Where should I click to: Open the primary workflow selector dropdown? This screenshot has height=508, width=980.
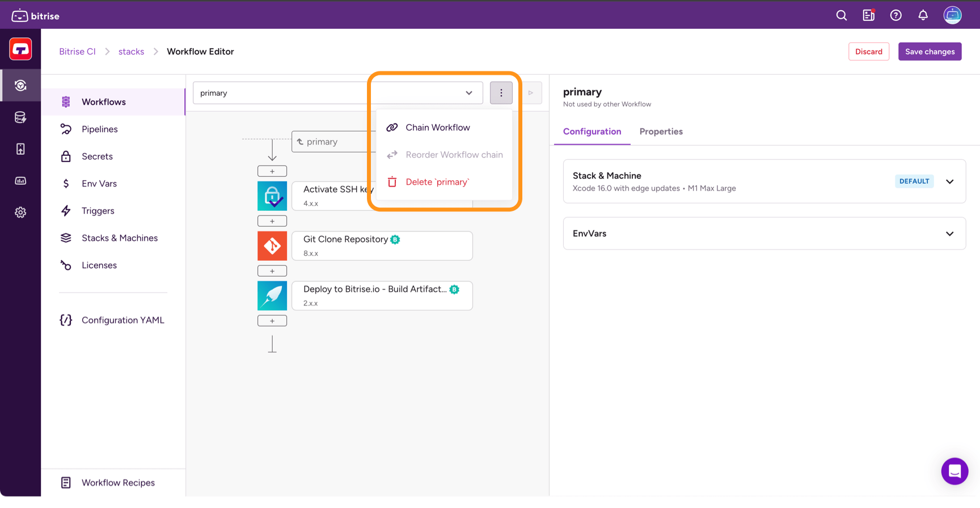[338, 93]
